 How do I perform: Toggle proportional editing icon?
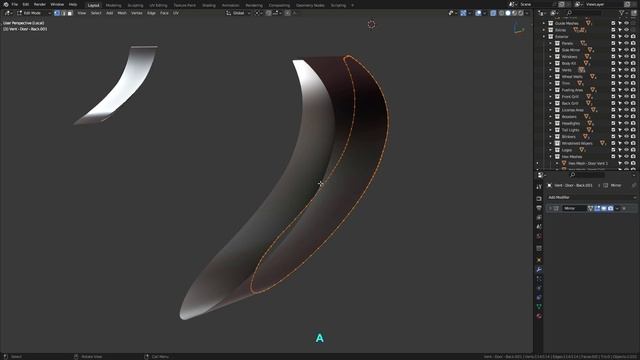click(288, 13)
